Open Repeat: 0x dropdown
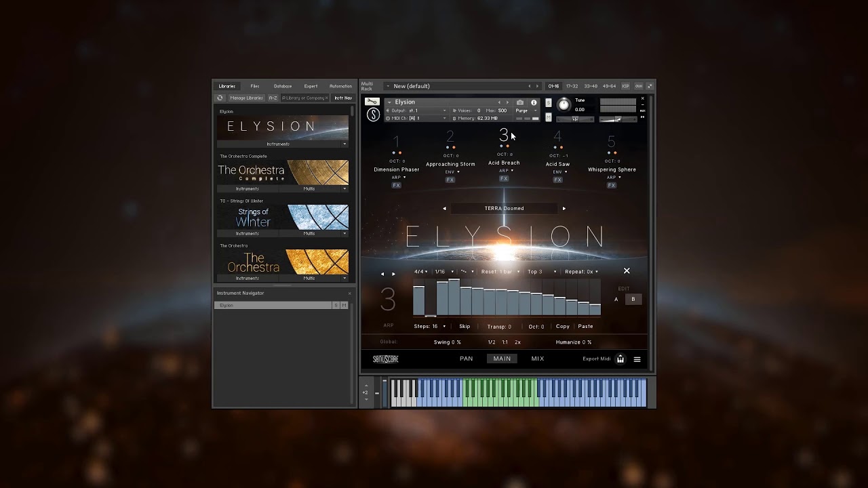 [582, 272]
